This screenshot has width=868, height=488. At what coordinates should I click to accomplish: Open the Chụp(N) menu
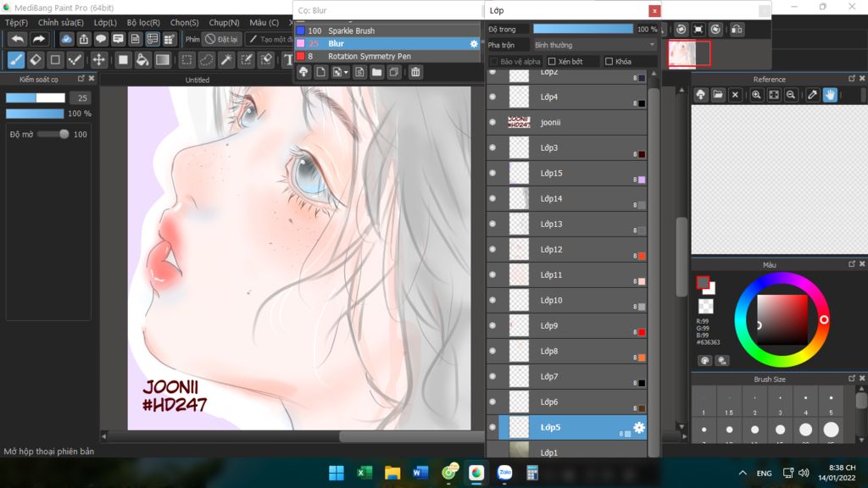click(x=224, y=23)
